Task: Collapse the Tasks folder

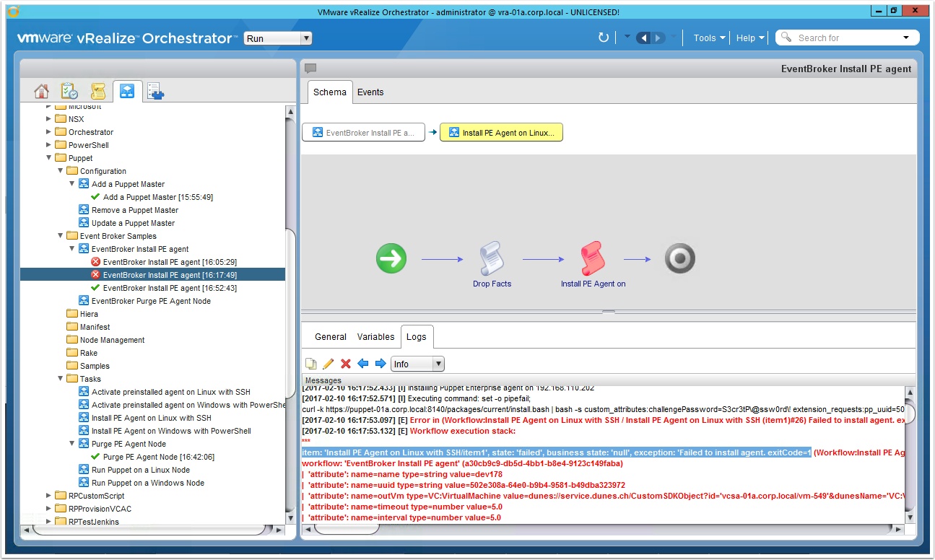Action: click(61, 379)
